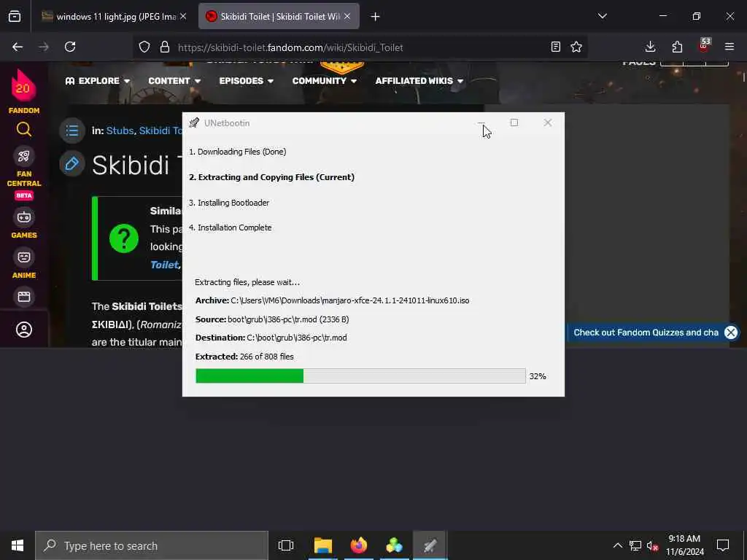Reload the current browser page
747x560 pixels.
70,47
